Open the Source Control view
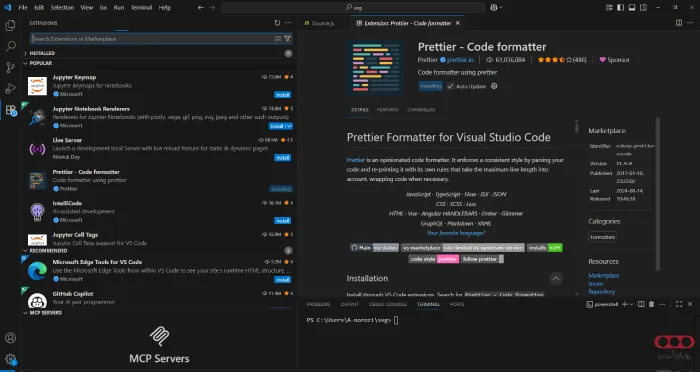700x372 pixels. coord(10,67)
